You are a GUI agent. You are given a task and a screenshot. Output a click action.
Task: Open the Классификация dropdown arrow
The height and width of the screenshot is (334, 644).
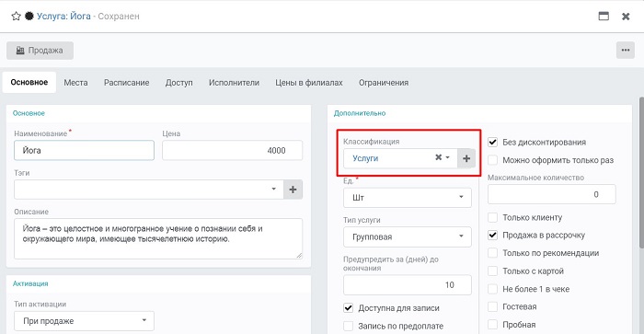coord(448,157)
